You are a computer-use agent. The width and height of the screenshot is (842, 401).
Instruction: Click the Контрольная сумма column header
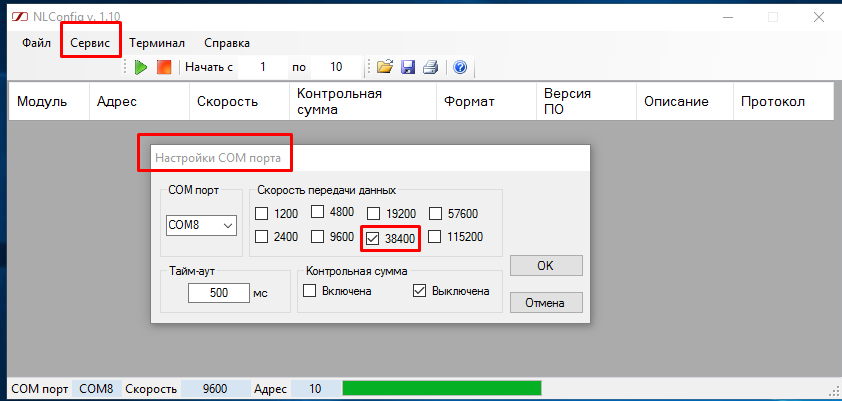pyautogui.click(x=363, y=101)
